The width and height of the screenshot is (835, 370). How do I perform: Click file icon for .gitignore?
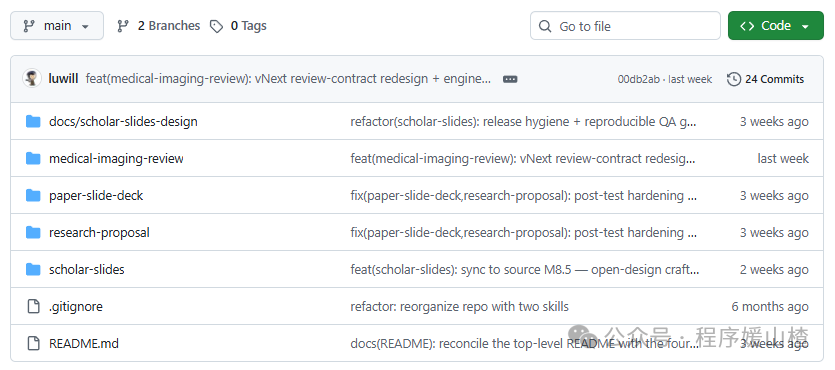34,307
